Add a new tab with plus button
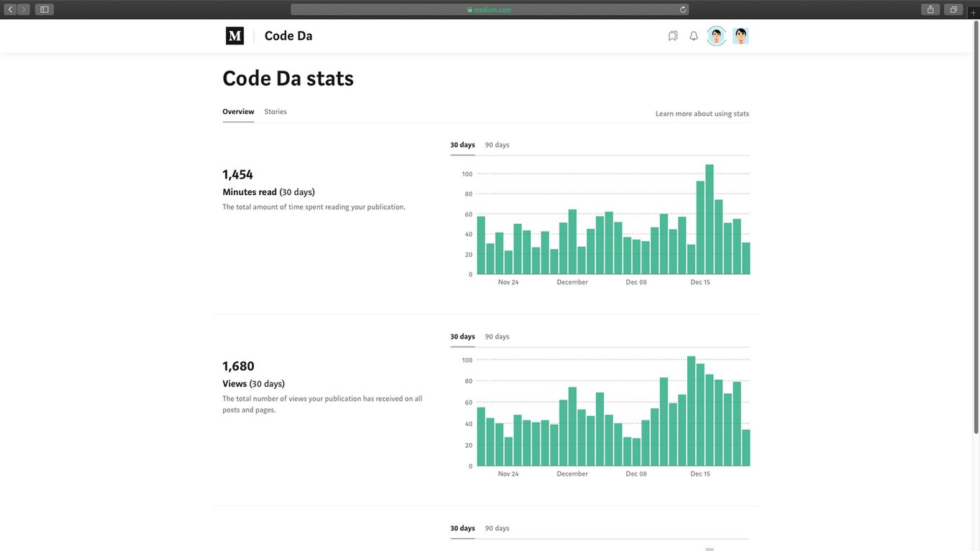The width and height of the screenshot is (980, 551). point(973,12)
